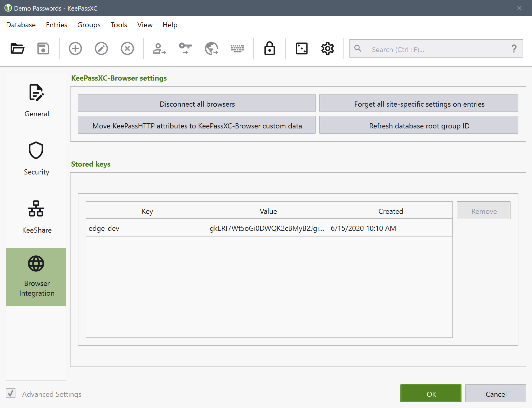
Task: Click the Edit Entry pencil icon
Action: pyautogui.click(x=101, y=48)
